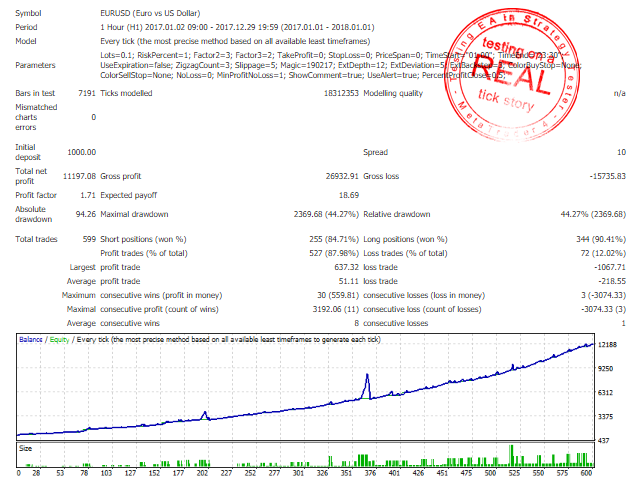The height and width of the screenshot is (480, 640).
Task: Select the 'ColorSellStop=None; NoLoss=0' parameters line
Action: pos(303,75)
